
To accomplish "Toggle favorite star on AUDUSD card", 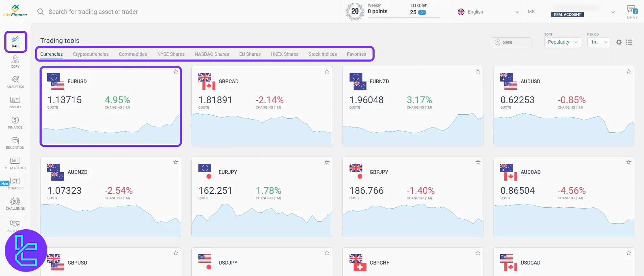I will 629,72.
